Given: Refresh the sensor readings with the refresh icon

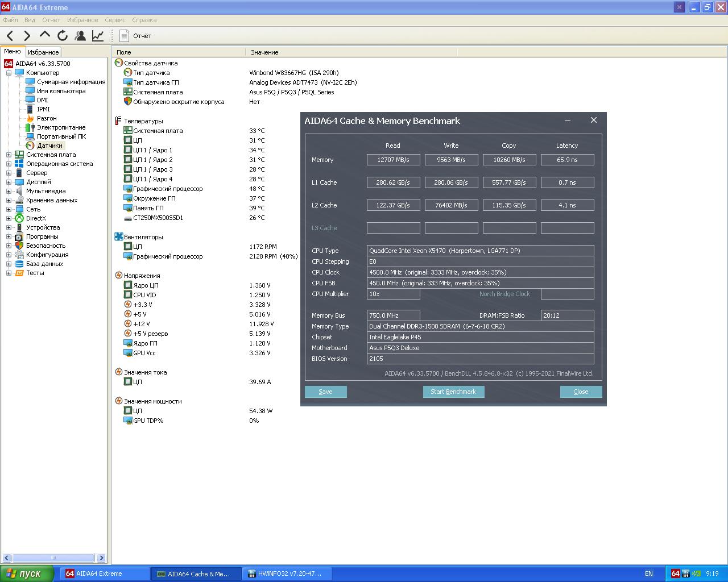Looking at the screenshot, I should pyautogui.click(x=63, y=36).
